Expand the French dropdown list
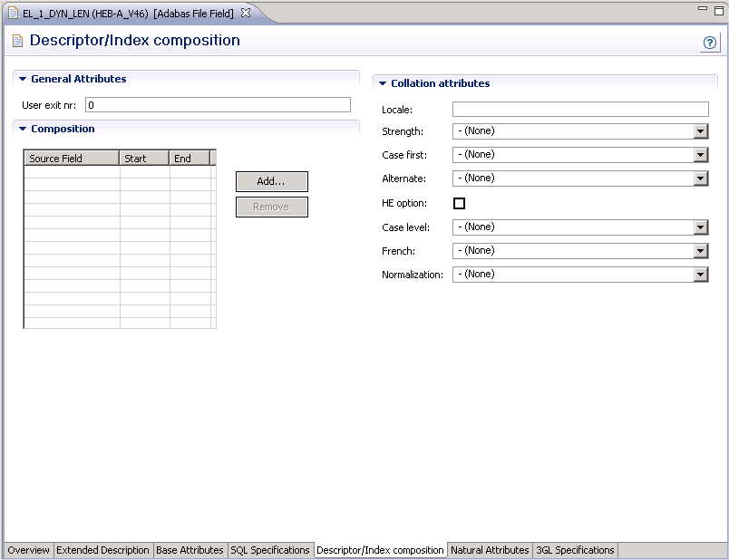 tap(700, 251)
